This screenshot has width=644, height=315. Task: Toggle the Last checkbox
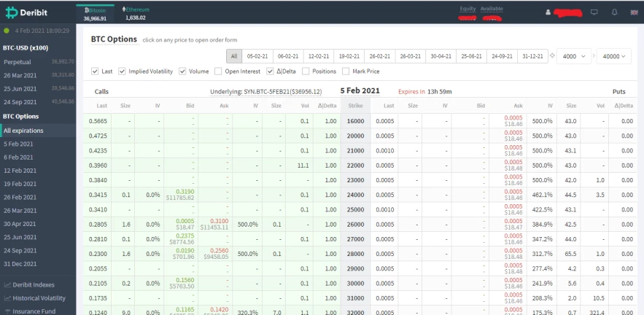95,71
